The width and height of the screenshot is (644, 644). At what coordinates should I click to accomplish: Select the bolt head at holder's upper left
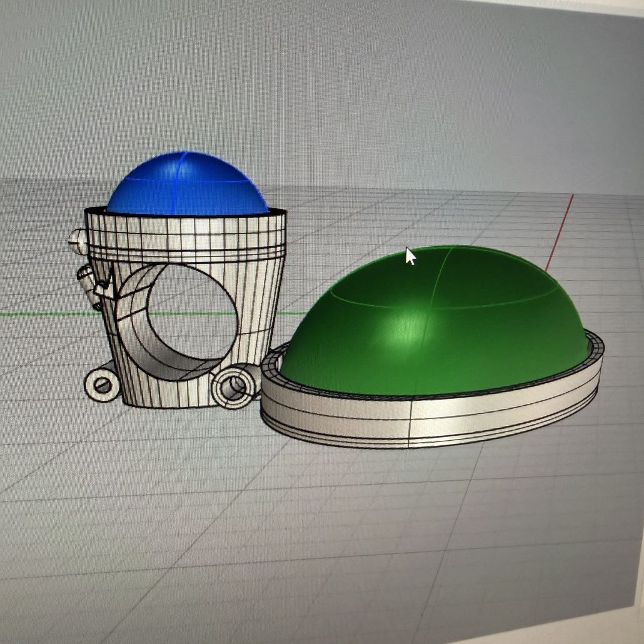click(78, 241)
